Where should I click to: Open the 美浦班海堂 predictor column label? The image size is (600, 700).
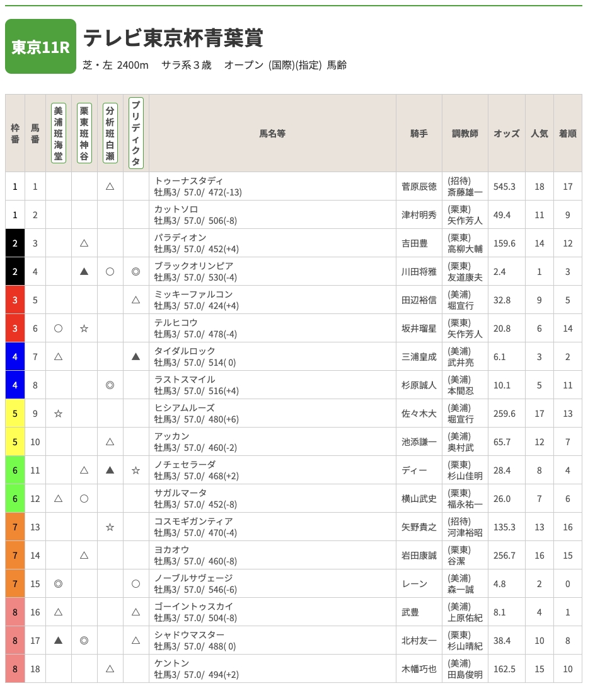(x=58, y=133)
